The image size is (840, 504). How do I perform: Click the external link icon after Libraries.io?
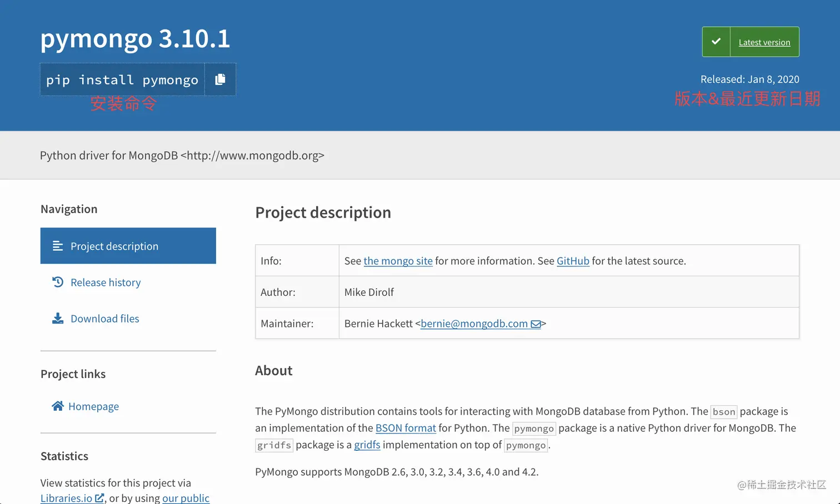[x=99, y=498]
